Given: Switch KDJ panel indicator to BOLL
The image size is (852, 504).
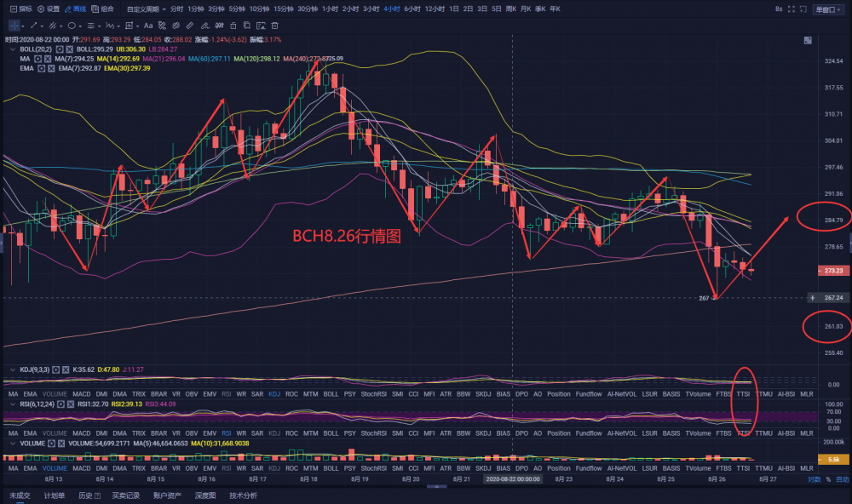Looking at the screenshot, I should tap(331, 394).
